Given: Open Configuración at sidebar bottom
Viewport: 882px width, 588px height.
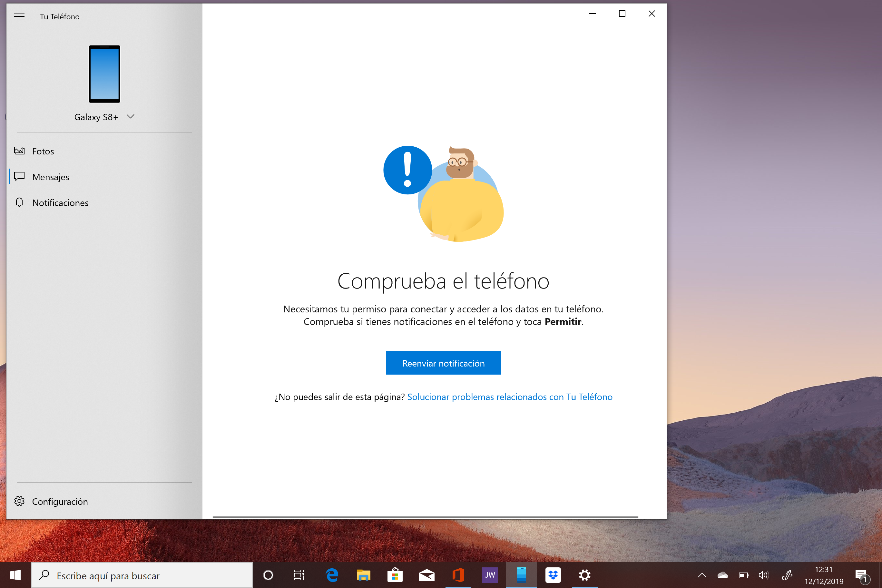Looking at the screenshot, I should click(60, 501).
